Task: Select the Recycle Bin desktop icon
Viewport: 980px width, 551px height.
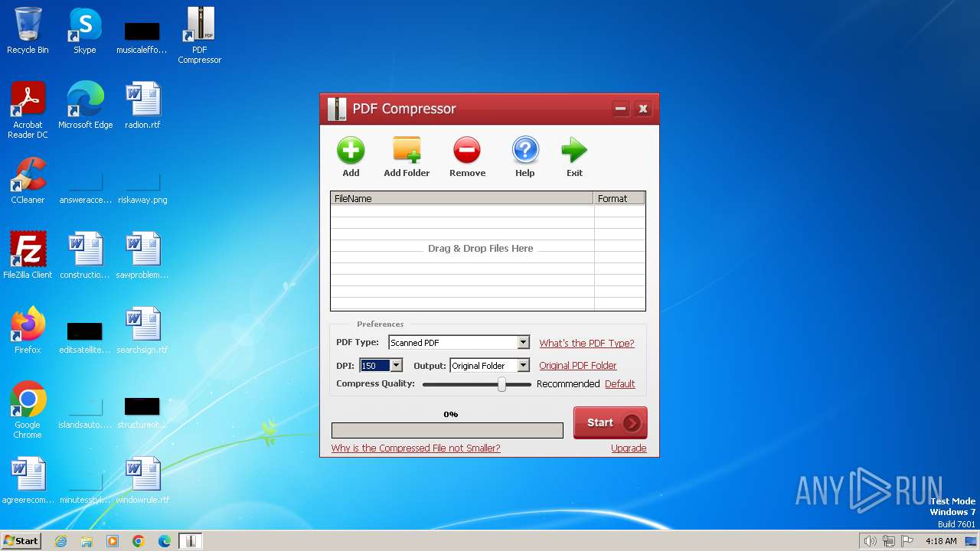Action: point(28,31)
